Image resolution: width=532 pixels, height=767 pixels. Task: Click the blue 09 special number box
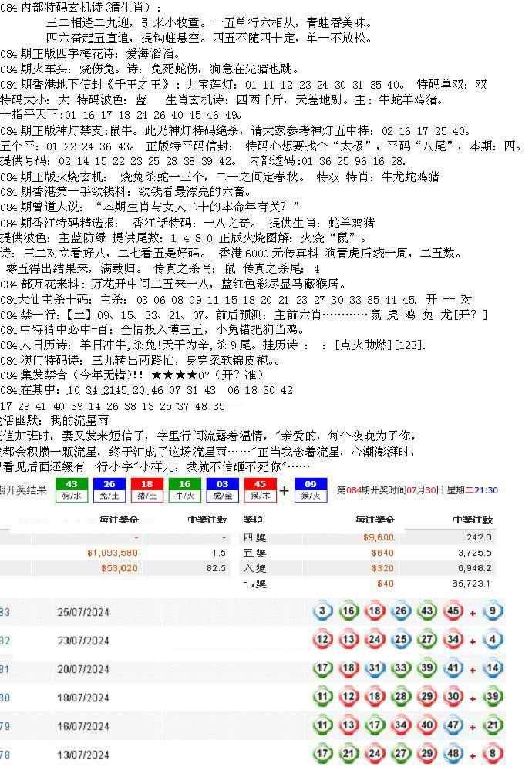[x=311, y=489]
